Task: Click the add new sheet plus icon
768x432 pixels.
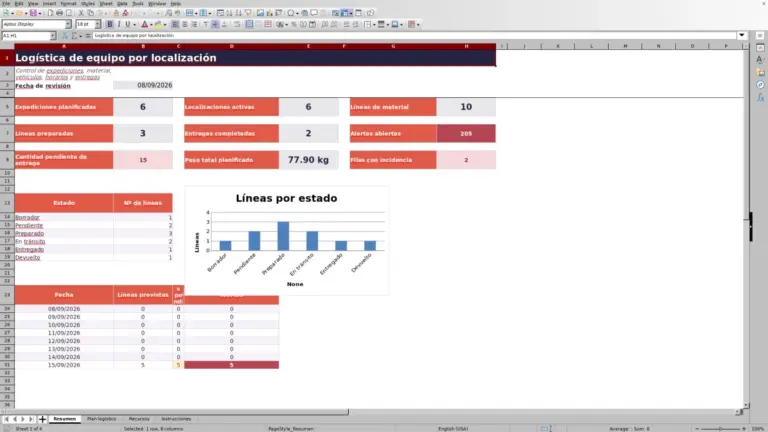Action: 42,419
